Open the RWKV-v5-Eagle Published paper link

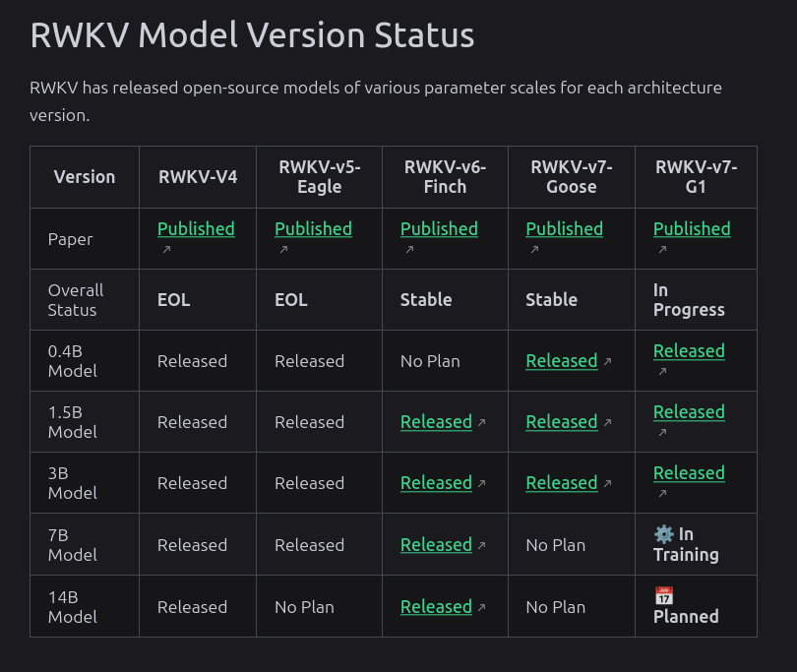(x=313, y=229)
